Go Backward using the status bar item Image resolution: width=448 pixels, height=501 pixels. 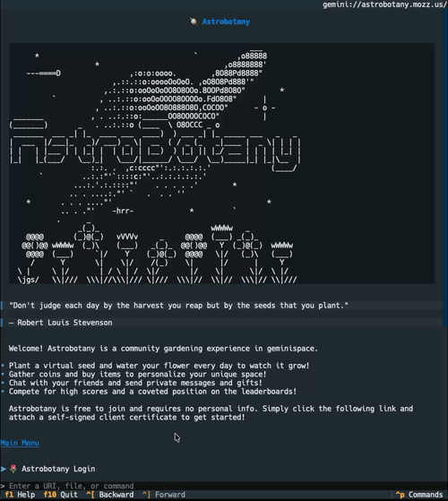(x=110, y=495)
